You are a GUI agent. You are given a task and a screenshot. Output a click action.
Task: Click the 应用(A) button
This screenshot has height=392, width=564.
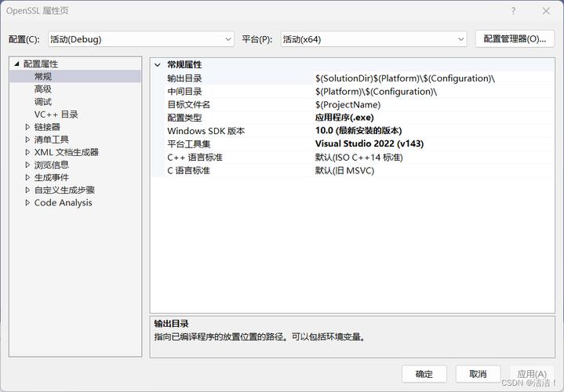(x=532, y=374)
